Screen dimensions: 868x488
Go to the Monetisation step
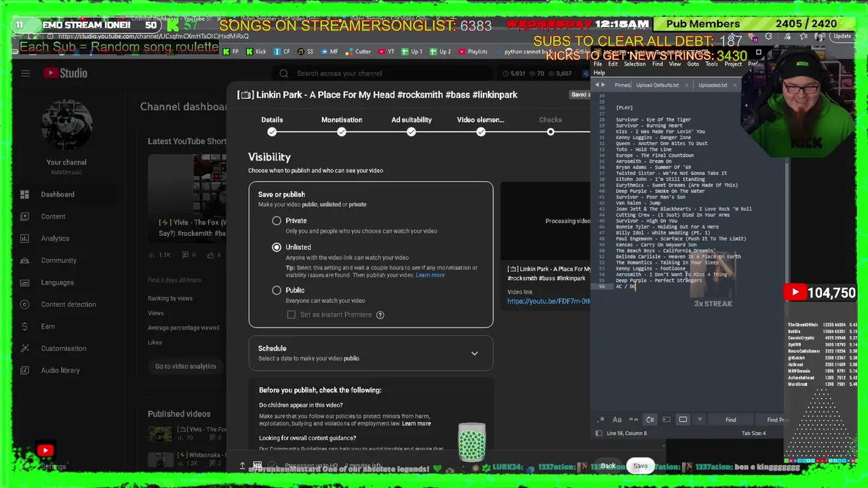pos(342,125)
